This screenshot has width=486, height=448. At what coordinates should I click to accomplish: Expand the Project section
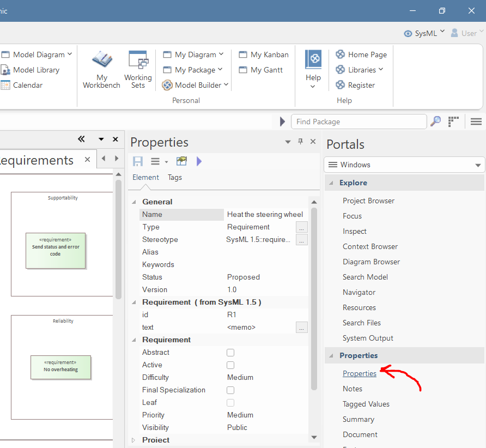(134, 440)
